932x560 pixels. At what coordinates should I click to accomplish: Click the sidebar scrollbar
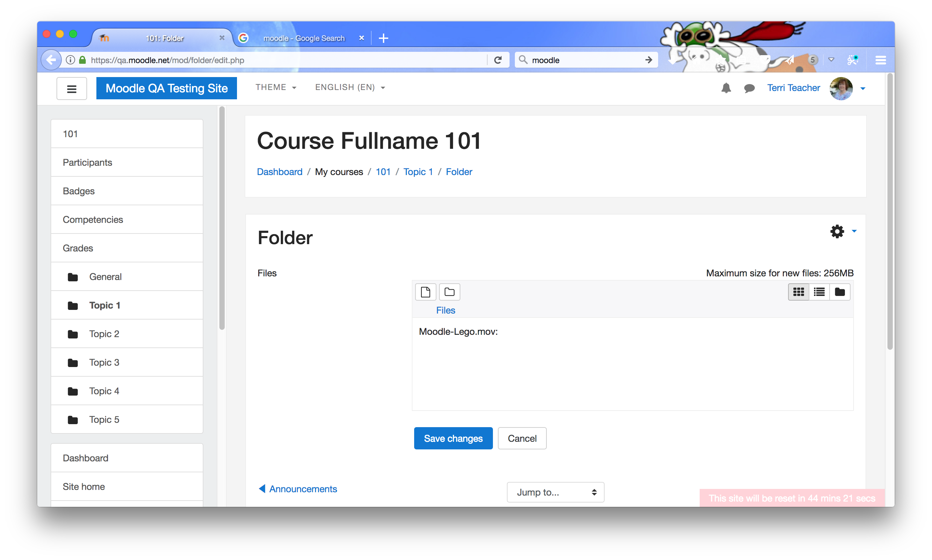pyautogui.click(x=222, y=218)
